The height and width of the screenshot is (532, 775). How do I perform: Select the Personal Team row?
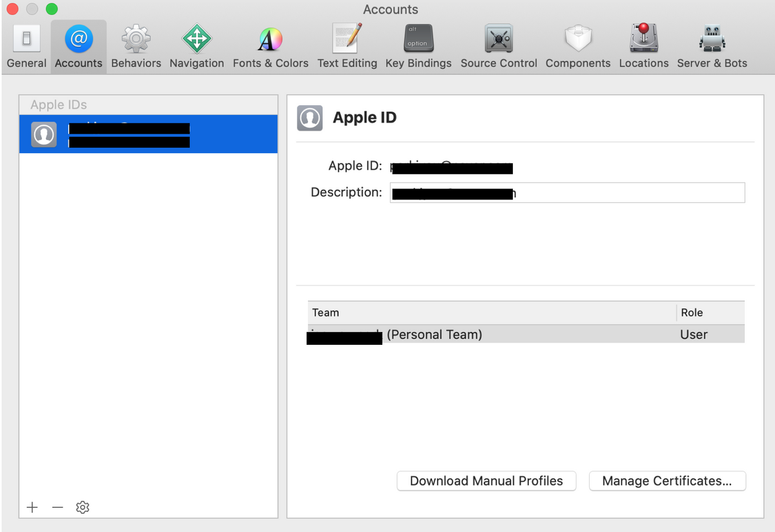click(526, 334)
